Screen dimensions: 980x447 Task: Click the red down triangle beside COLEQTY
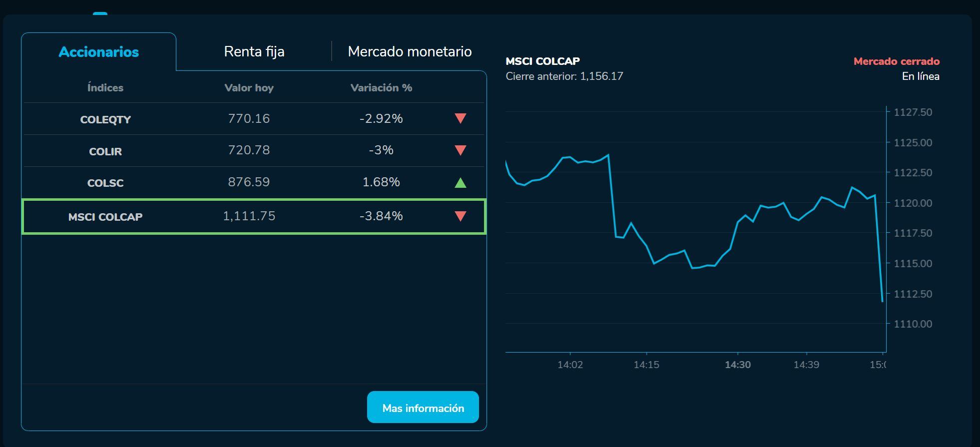coord(460,119)
